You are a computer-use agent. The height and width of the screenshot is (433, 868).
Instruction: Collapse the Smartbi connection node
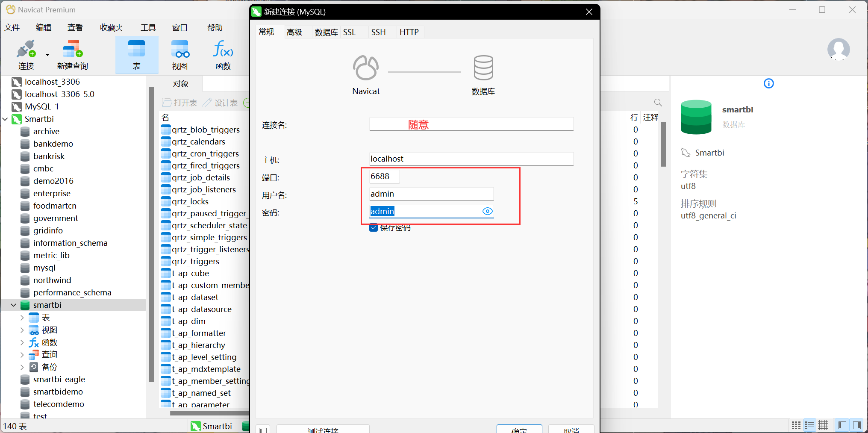5,119
